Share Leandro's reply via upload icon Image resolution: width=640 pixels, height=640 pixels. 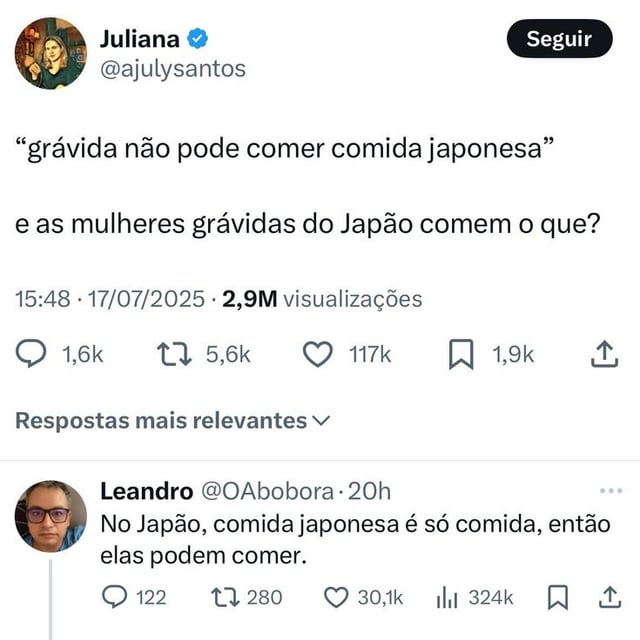610,597
